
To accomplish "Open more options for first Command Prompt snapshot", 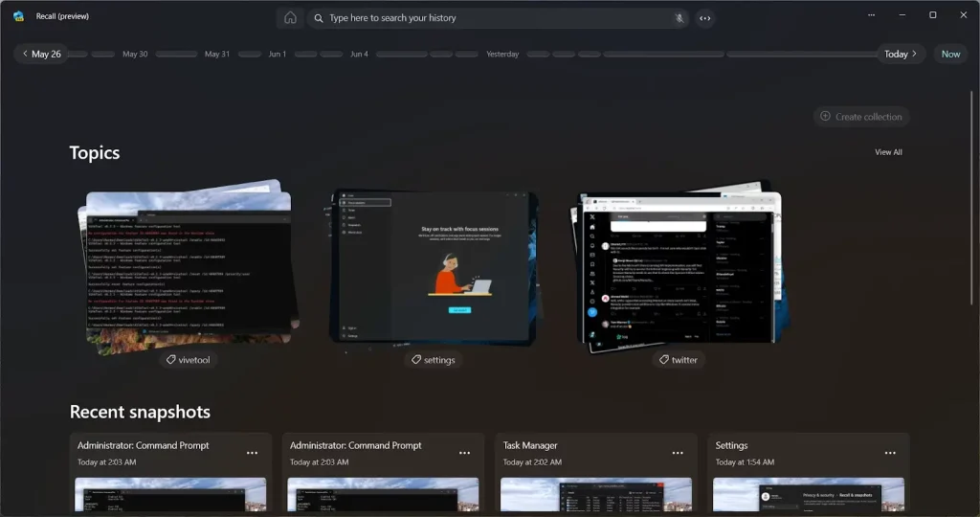I will click(x=253, y=453).
